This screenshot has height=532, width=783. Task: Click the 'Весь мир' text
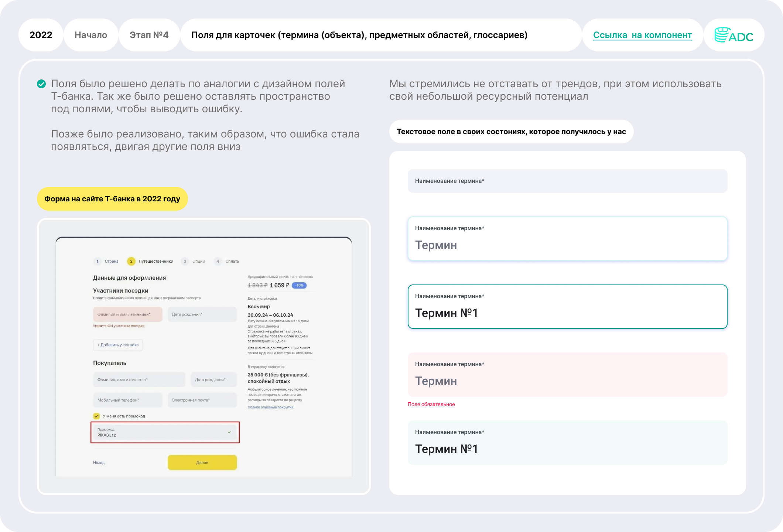[x=259, y=307]
